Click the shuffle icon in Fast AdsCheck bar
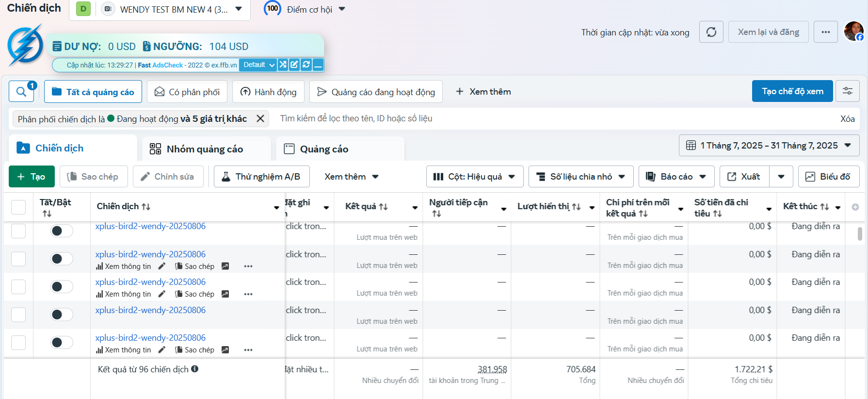 coord(283,65)
